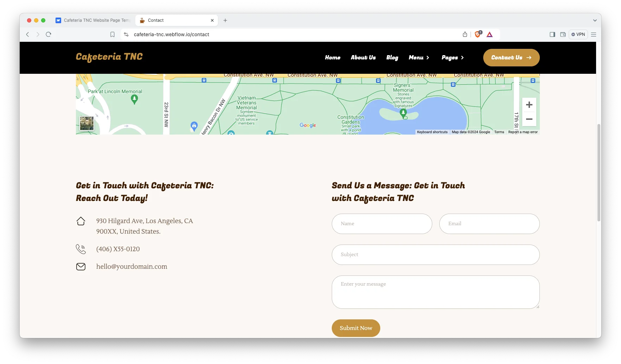
Task: Zoom out on the map
Action: click(529, 119)
